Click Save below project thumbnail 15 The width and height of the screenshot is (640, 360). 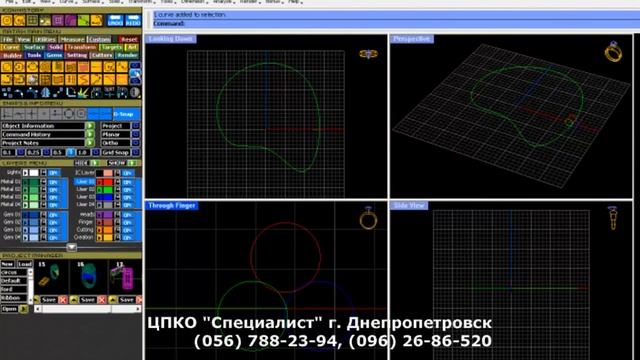point(49,300)
